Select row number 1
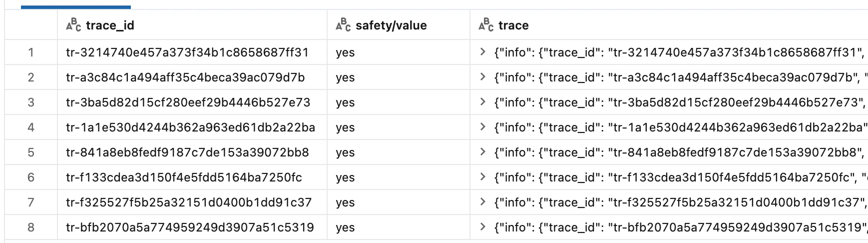Screen dimensions: 868x243 (31, 52)
